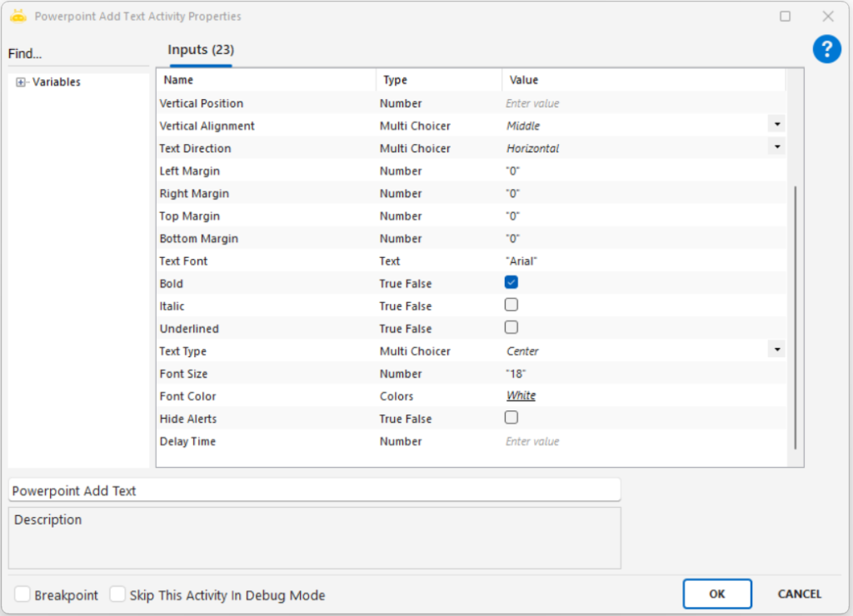
Task: Enable the Underlined checkbox
Action: click(511, 328)
